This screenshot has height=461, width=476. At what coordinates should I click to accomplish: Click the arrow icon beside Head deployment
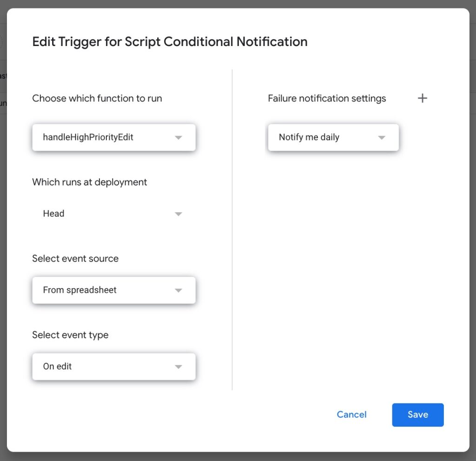178,214
